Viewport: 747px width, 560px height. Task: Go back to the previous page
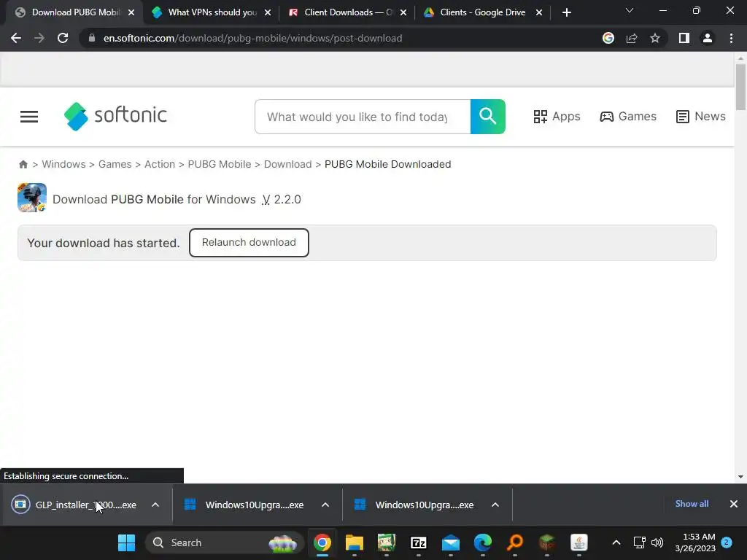click(16, 38)
